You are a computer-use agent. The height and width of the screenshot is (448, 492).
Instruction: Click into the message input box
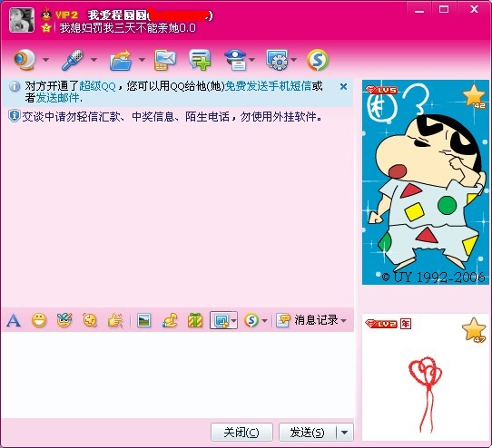[177, 375]
